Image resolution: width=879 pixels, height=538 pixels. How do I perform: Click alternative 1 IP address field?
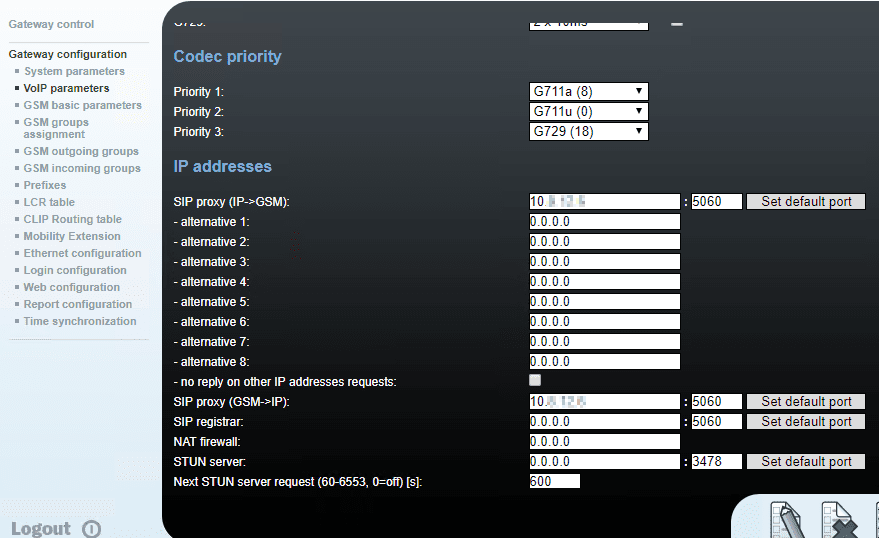(604, 221)
